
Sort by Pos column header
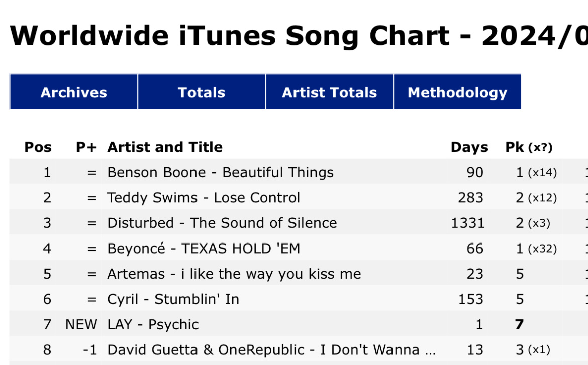[x=38, y=147]
